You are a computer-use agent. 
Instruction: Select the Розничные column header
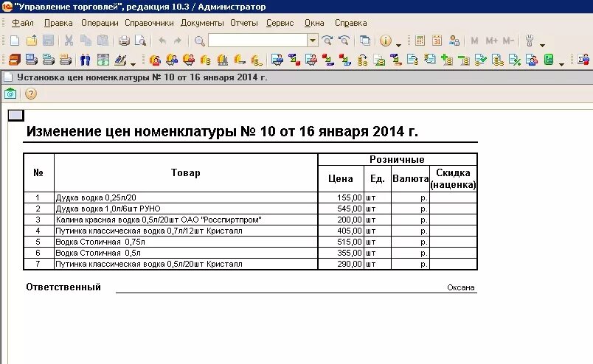coord(397,159)
